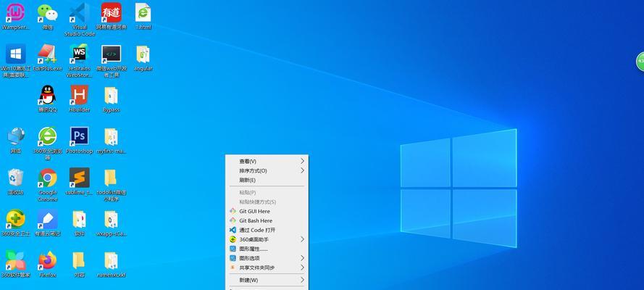The image size is (644, 290).
Task: Expand the arrow beside 查看(V)
Action: point(303,161)
